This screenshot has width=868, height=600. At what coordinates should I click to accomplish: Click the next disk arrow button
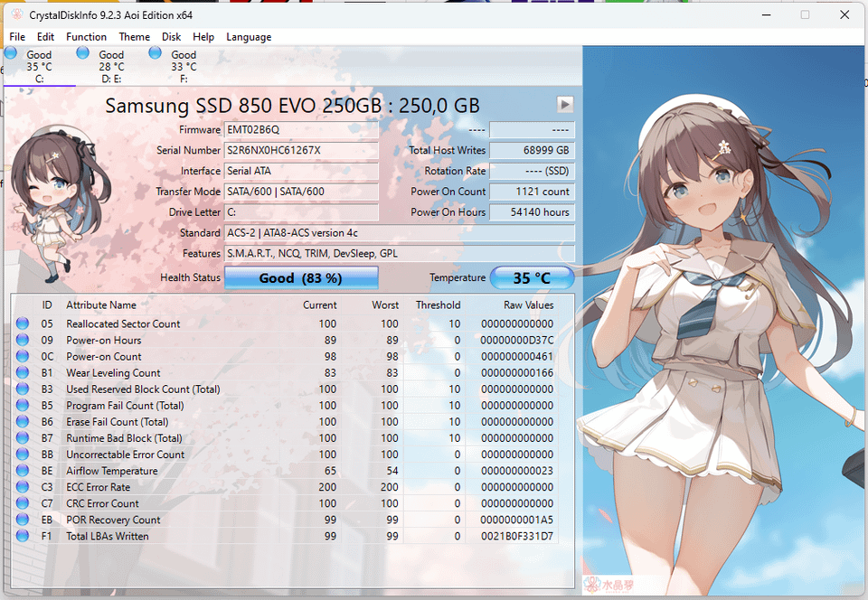[564, 104]
